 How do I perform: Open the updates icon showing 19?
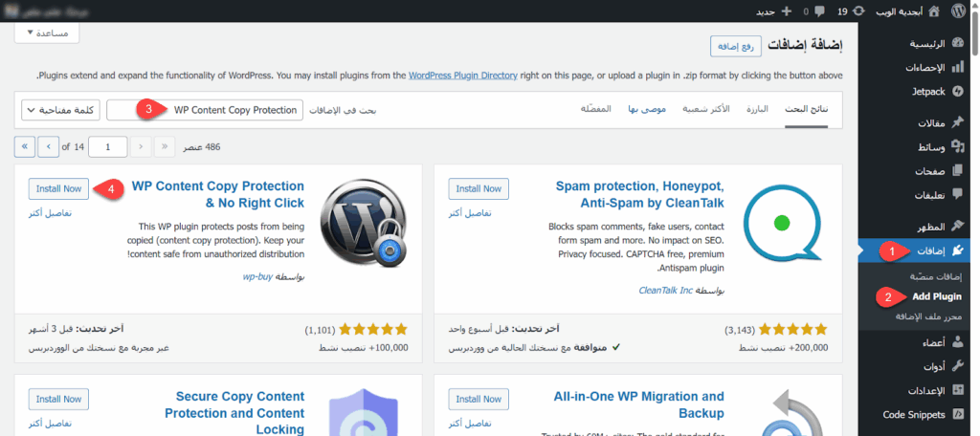(859, 11)
